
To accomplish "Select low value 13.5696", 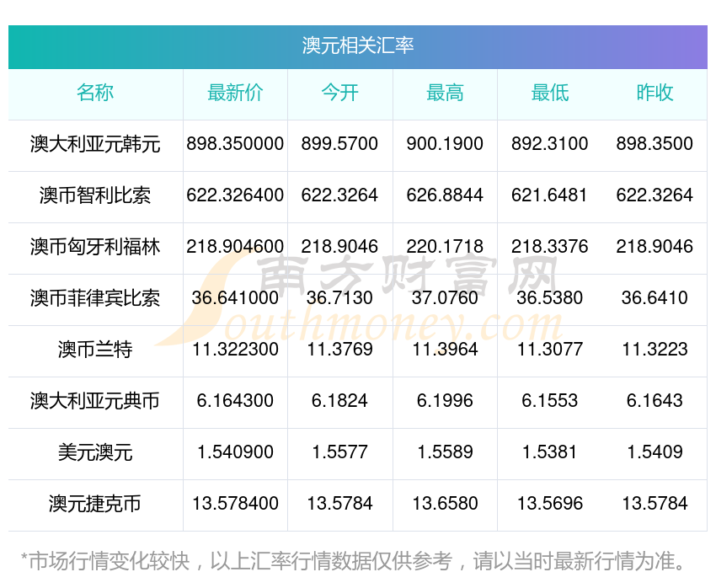I will (550, 504).
